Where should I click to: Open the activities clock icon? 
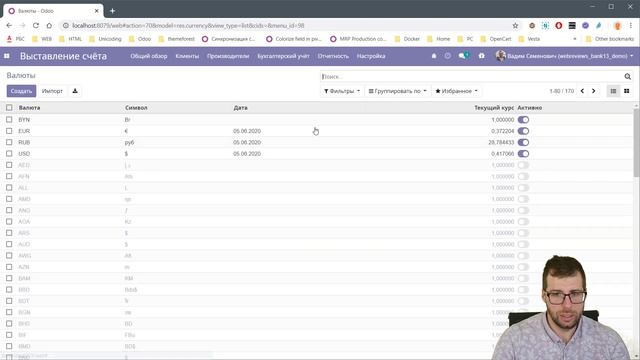click(x=448, y=56)
